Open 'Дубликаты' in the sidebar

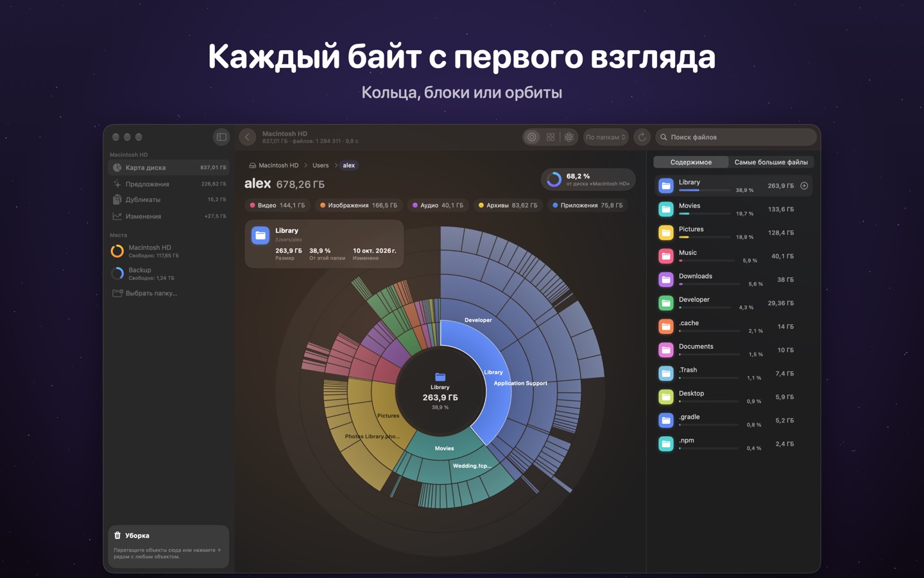(x=169, y=200)
